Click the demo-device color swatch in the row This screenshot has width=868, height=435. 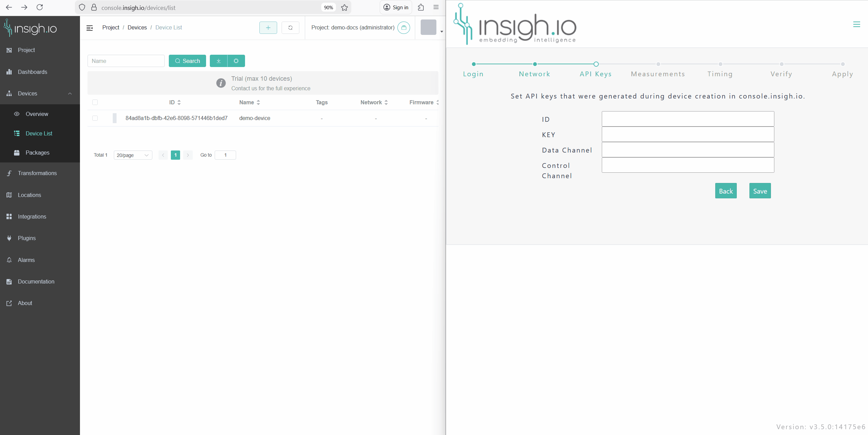(x=114, y=118)
